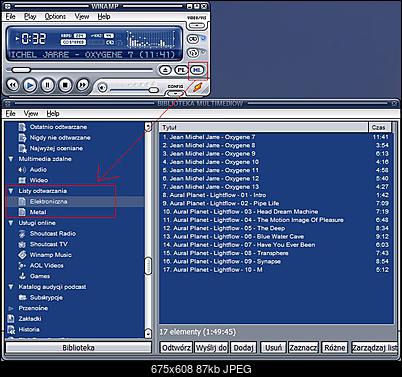402x377 pixels.
Task: Click the Eject open-file button
Action: pyautogui.click(x=165, y=70)
